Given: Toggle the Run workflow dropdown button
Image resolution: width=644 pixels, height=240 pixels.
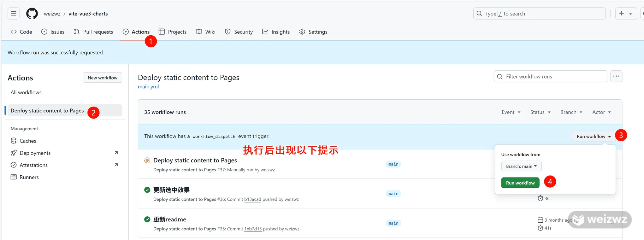Looking at the screenshot, I should click(594, 136).
